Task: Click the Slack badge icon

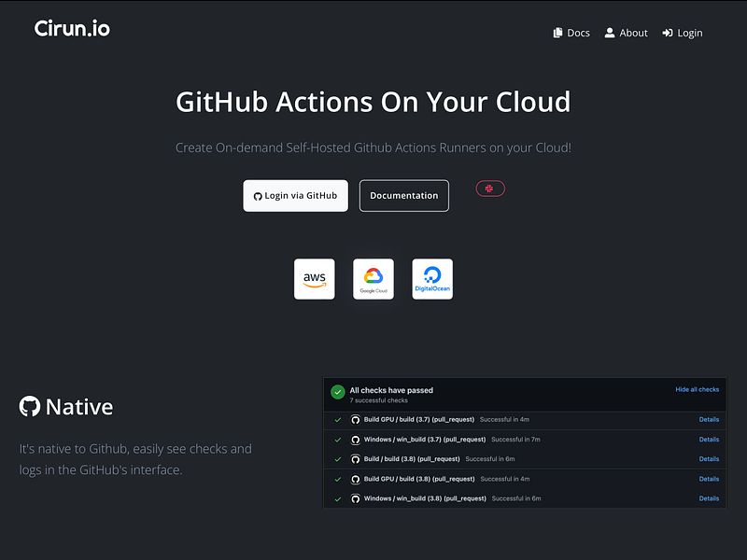Action: click(x=490, y=189)
